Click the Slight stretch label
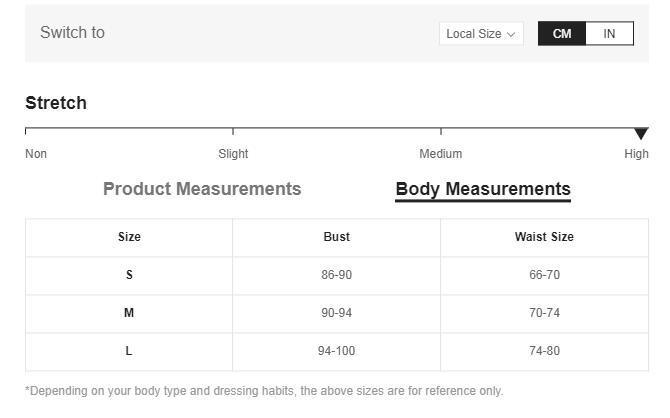 tap(233, 154)
